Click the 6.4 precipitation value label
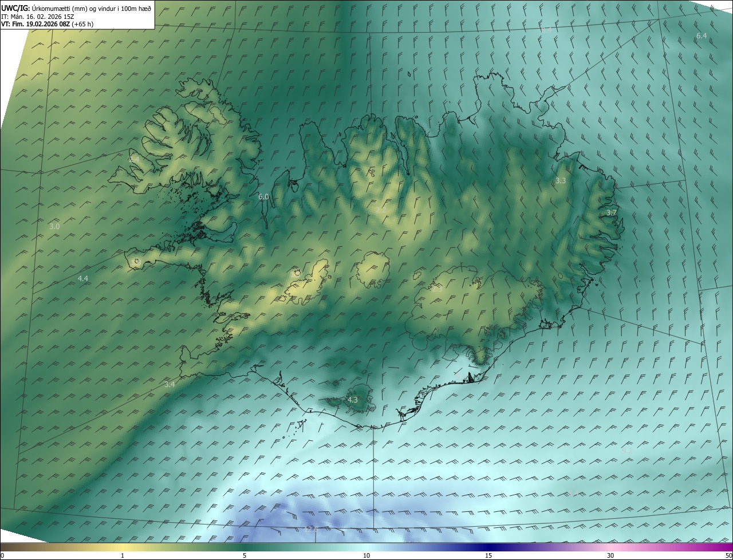This screenshot has height=560, width=733. pos(702,36)
